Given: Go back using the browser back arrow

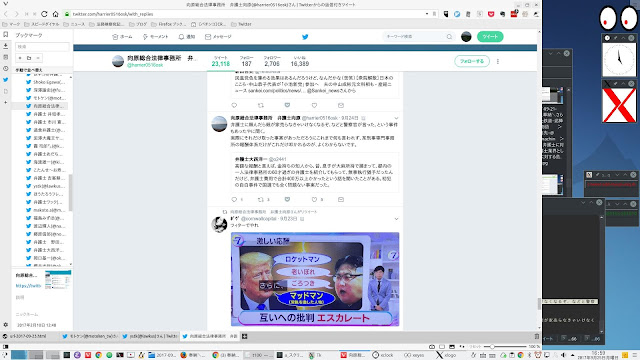Looking at the screenshot, I should [x=6, y=14].
